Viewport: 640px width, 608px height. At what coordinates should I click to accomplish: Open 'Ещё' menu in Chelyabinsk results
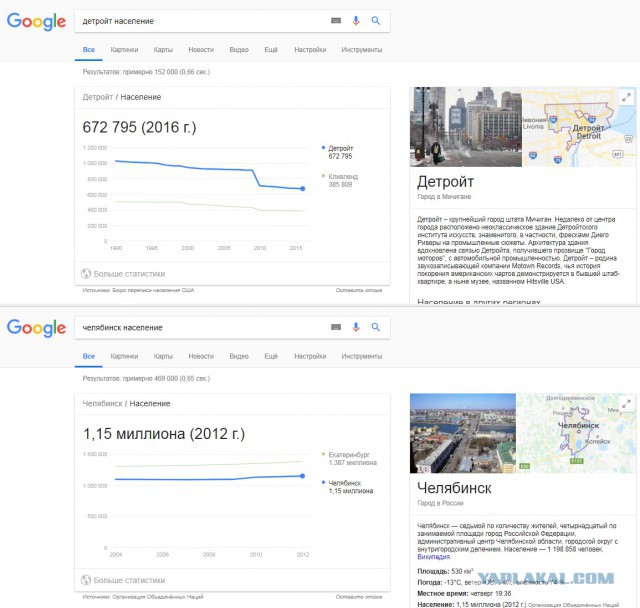pos(271,356)
